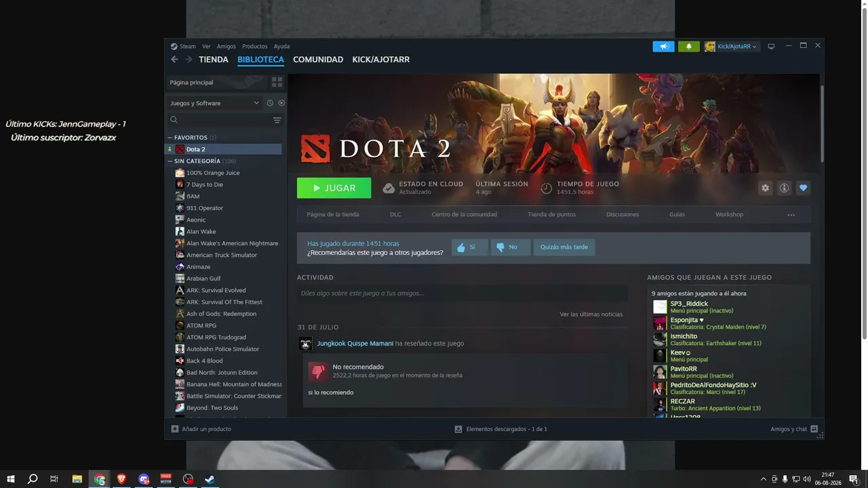This screenshot has width=868, height=488.
Task: Focus the activity post text box
Action: [462, 293]
